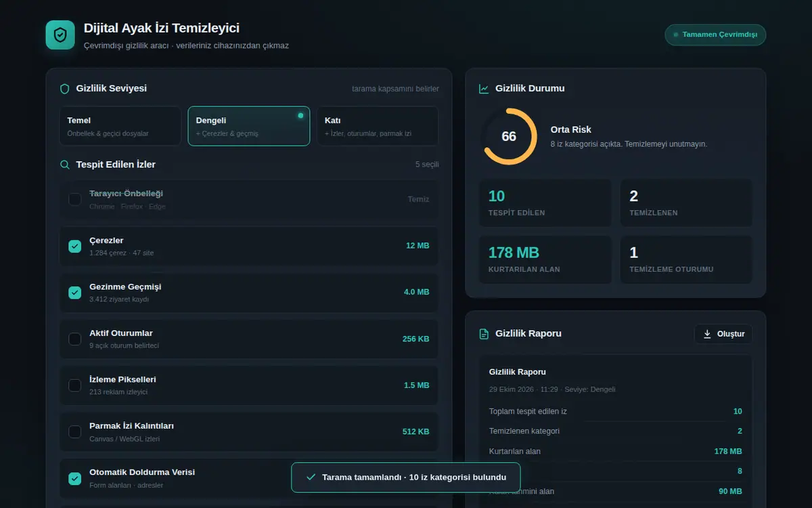Click the Dijital Ayak İzi Temizleyici title

click(162, 28)
